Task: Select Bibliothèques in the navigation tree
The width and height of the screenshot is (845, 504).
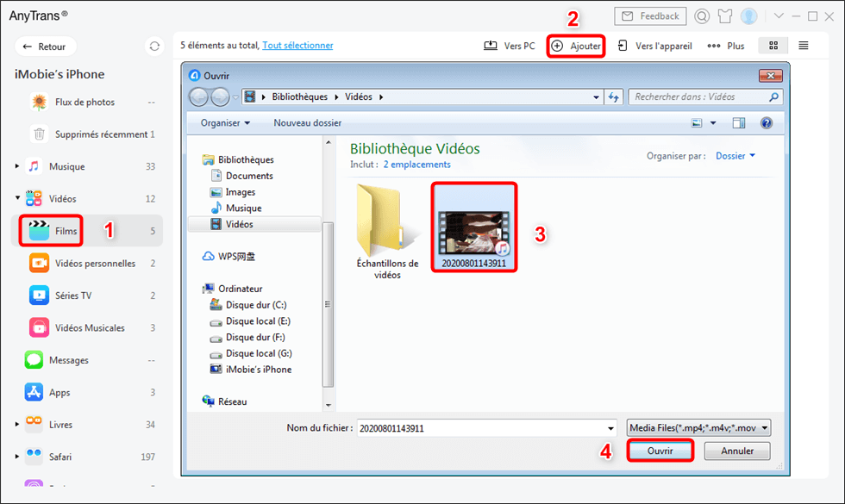Action: tap(246, 160)
